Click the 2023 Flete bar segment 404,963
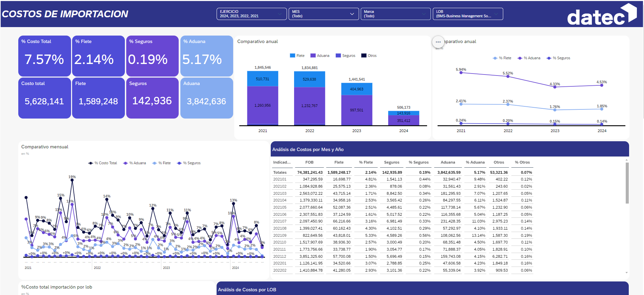Viewport: 644px width, 295px height. coord(357,89)
